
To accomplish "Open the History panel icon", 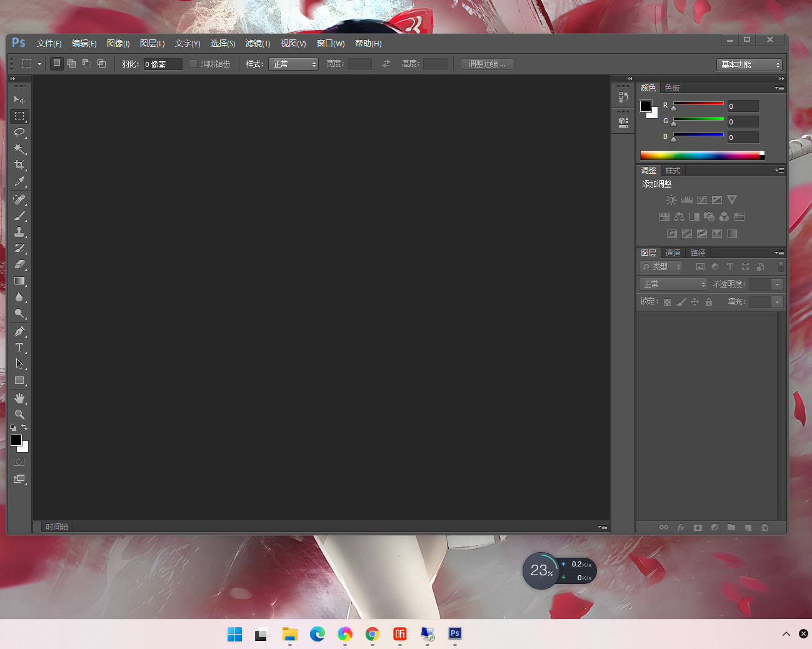I will 623,97.
